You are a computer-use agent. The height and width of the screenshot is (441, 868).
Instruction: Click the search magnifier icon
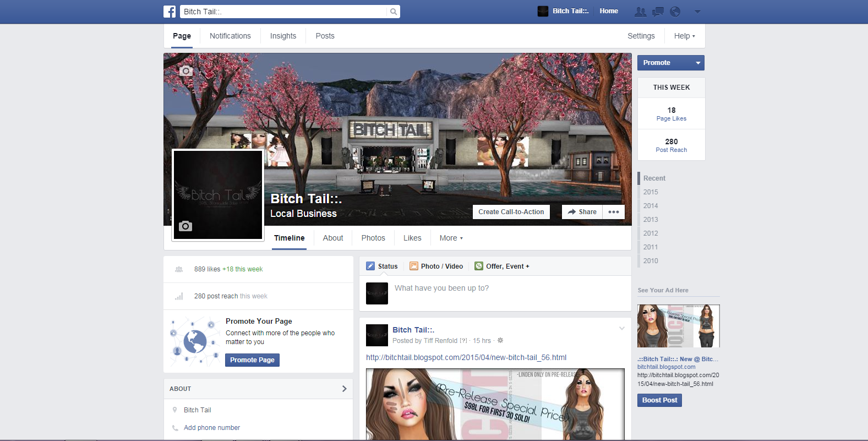click(394, 12)
